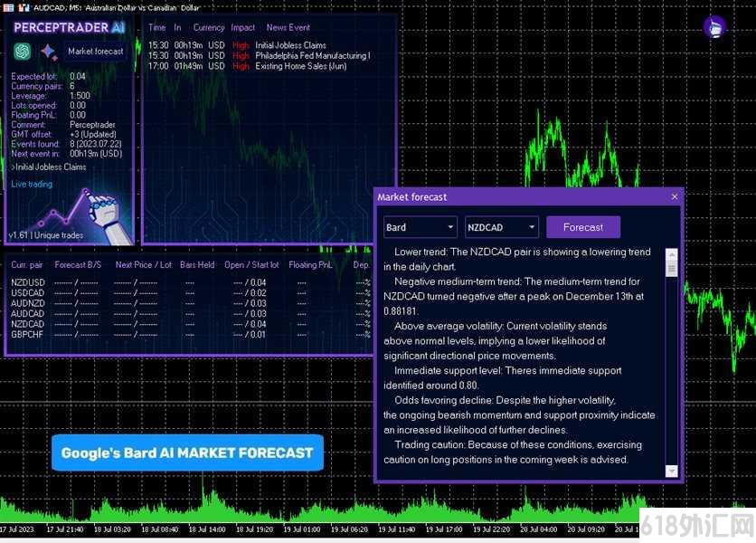The width and height of the screenshot is (756, 543).
Task: Click the Curr. pair column header
Action: tap(27, 265)
